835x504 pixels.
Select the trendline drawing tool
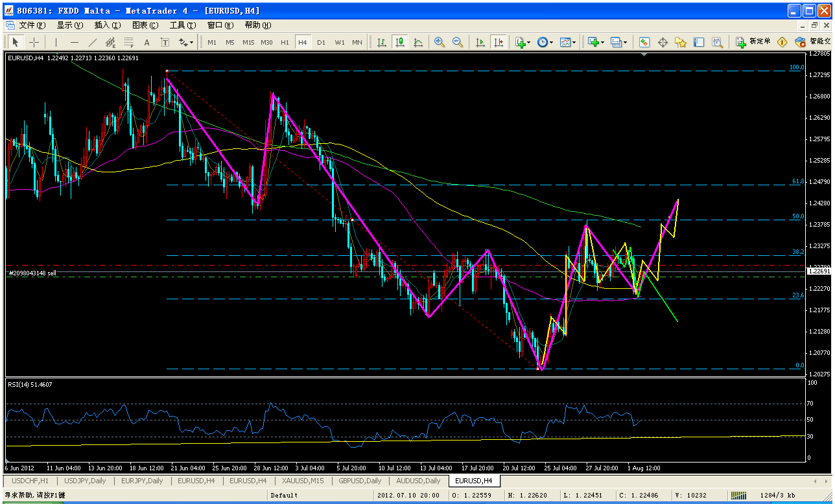93,42
